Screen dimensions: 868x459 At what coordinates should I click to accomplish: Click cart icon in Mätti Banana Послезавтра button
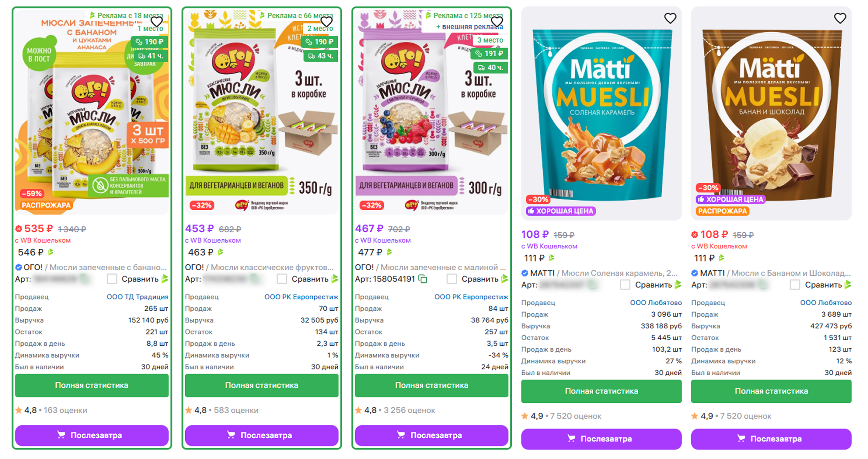741,438
